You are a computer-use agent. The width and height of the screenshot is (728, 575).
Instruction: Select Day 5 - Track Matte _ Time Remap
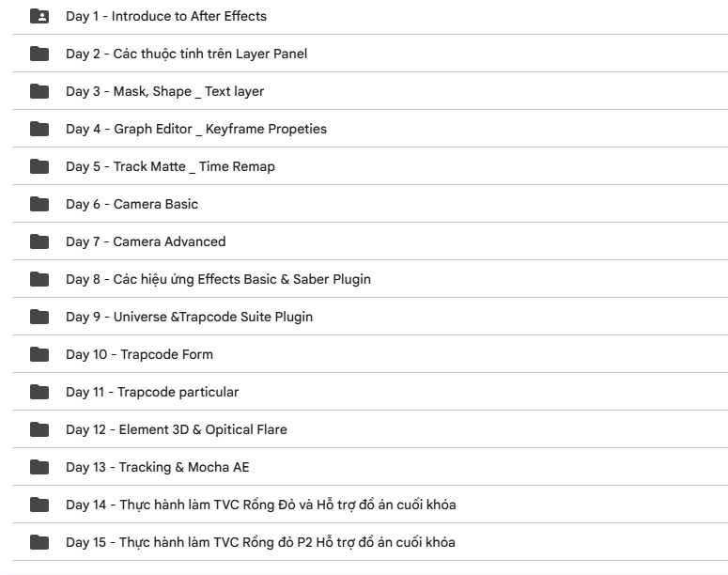pos(170,166)
